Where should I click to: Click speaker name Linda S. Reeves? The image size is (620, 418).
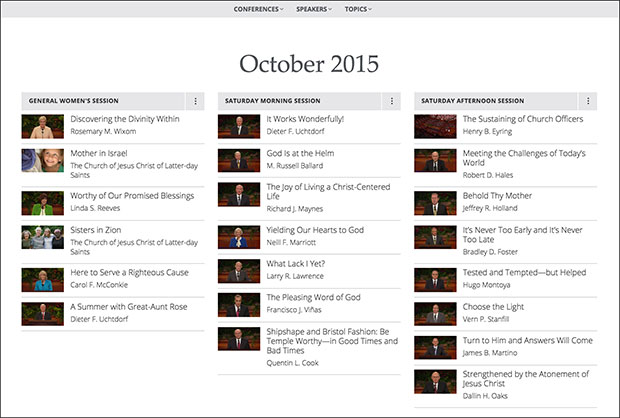pyautogui.click(x=95, y=208)
